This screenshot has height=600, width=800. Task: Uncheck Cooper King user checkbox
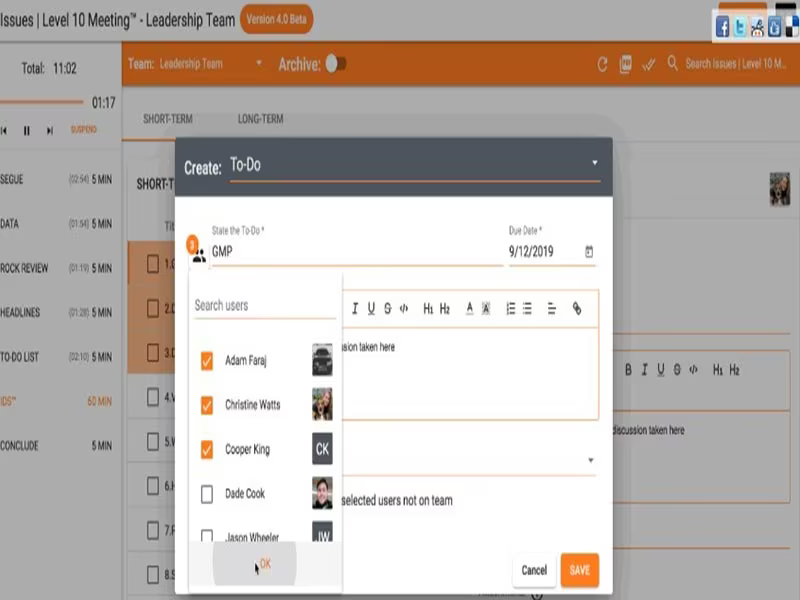click(207, 449)
